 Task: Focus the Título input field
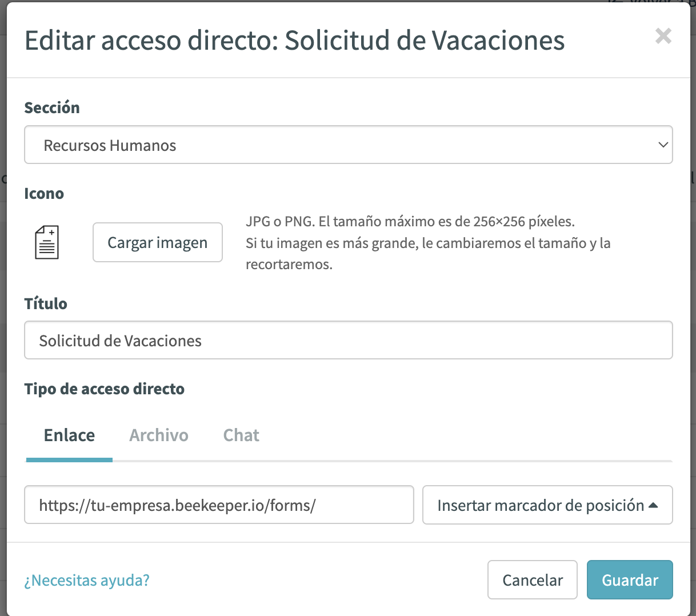pyautogui.click(x=348, y=340)
